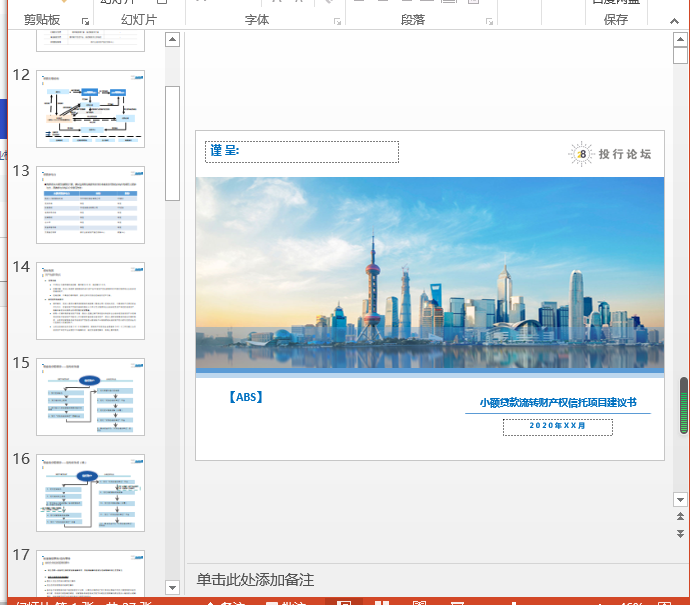
Task: Click the 谨呈: text box on slide
Action: click(302, 152)
